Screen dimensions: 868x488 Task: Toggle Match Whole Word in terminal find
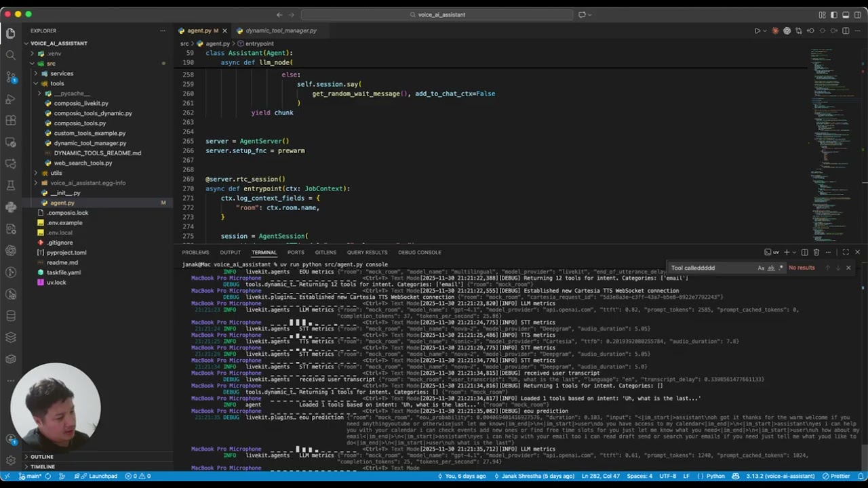pyautogui.click(x=771, y=268)
